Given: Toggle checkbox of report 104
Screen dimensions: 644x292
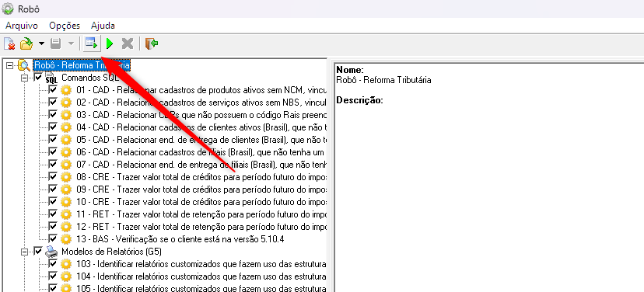Looking at the screenshot, I should (x=53, y=276).
